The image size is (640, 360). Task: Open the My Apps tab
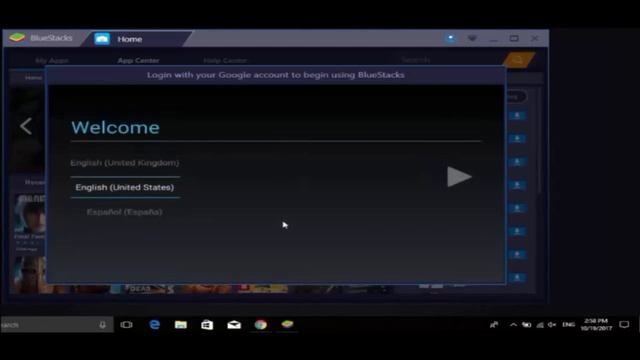[x=52, y=60]
